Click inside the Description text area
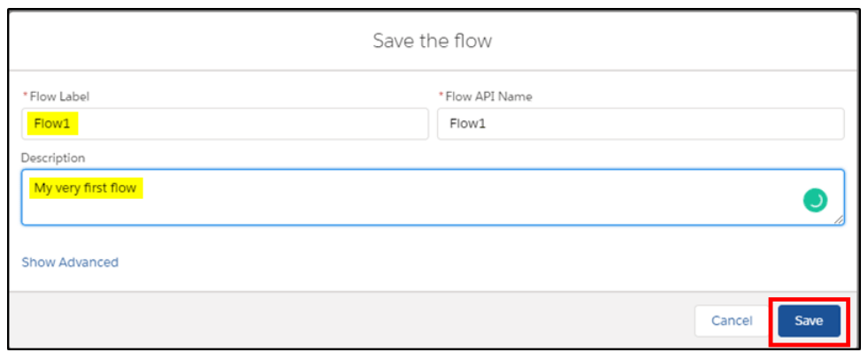 pos(433,197)
